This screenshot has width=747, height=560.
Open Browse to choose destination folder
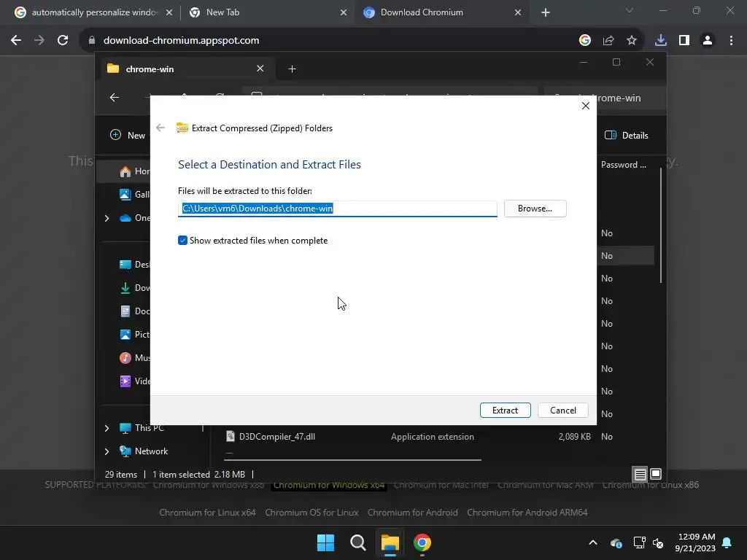[535, 209]
